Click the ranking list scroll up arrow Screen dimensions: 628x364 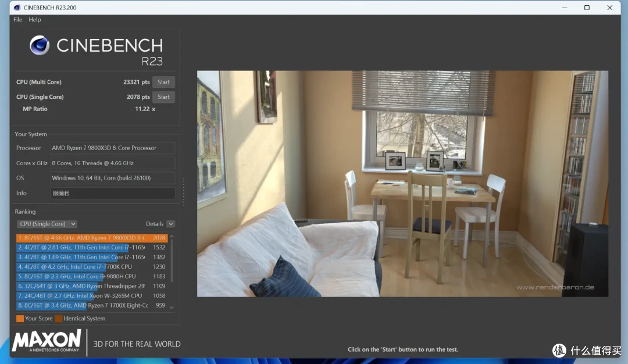point(172,237)
